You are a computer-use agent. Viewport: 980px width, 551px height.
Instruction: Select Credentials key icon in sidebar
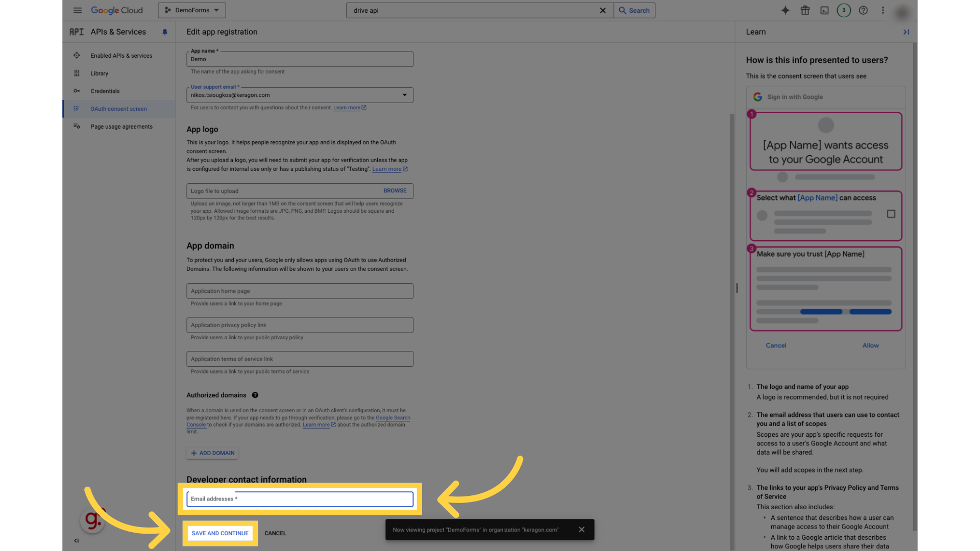coord(77,91)
